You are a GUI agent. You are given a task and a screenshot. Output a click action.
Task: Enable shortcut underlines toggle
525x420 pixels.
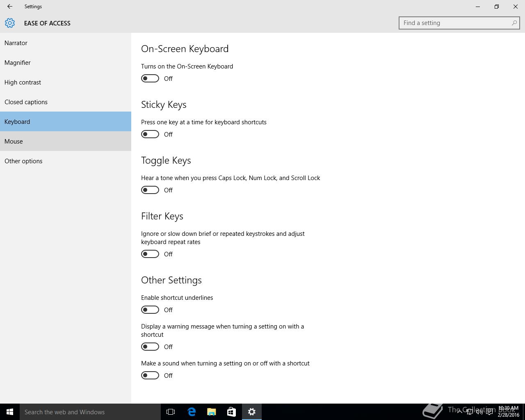[x=150, y=310]
